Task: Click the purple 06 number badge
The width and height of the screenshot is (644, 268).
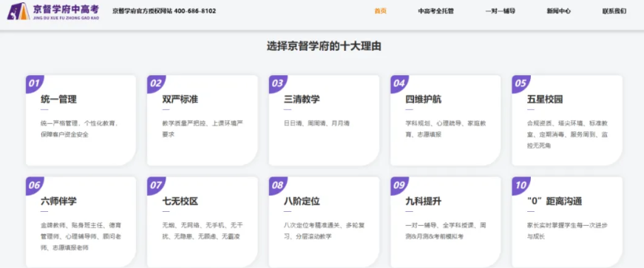Action: [x=35, y=185]
